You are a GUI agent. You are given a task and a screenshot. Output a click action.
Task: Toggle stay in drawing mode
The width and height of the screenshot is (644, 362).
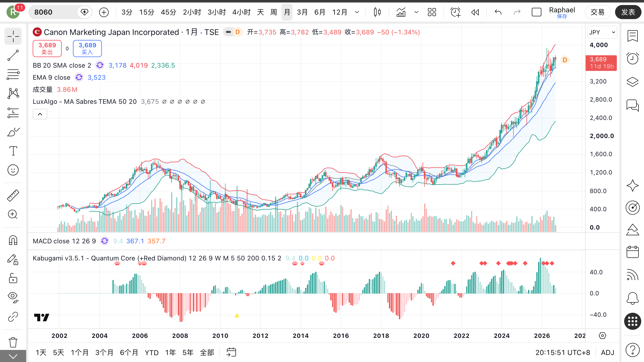[x=13, y=259]
